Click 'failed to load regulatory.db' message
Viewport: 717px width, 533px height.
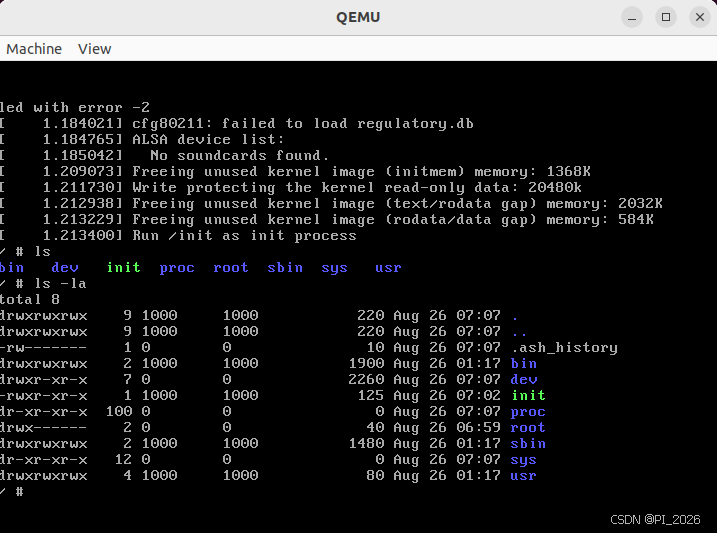(348, 124)
